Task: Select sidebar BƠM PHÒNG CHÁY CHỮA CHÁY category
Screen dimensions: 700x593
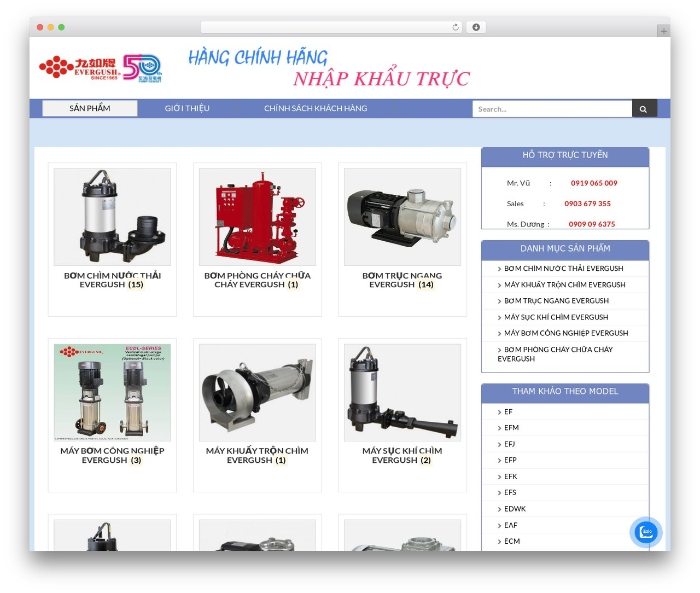Action: point(555,354)
